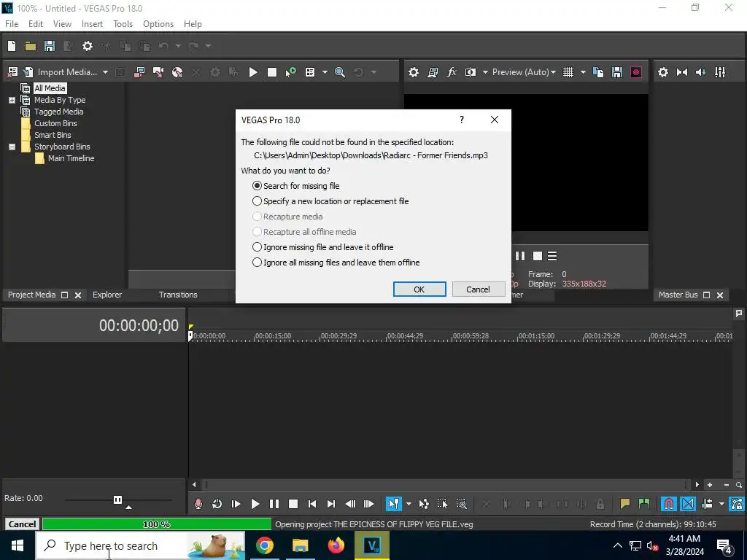This screenshot has height=560, width=747.
Task: Open Import Media dropdown arrow
Action: (105, 72)
